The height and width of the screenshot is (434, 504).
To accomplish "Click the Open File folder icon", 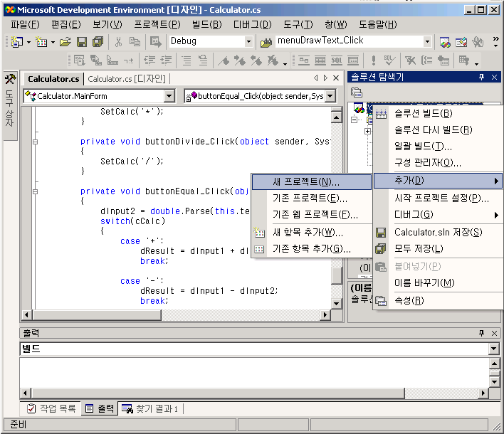I will tap(65, 42).
